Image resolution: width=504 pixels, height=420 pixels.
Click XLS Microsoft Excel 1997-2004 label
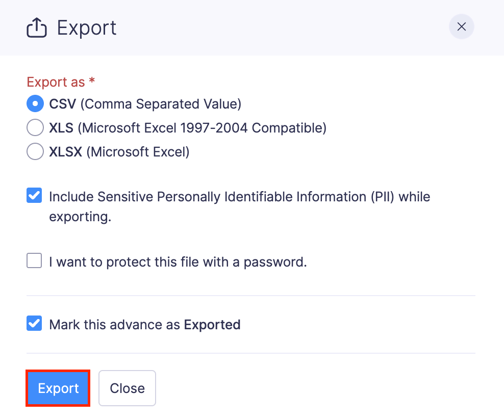pyautogui.click(x=187, y=127)
